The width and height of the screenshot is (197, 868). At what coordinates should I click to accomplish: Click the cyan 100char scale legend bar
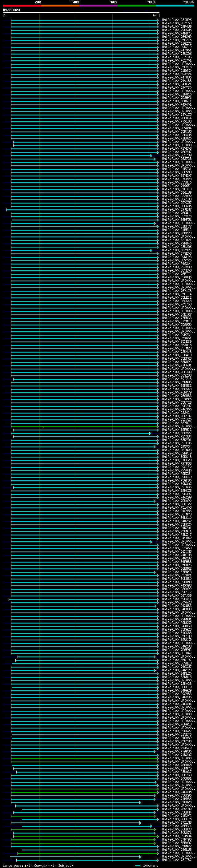point(137,866)
